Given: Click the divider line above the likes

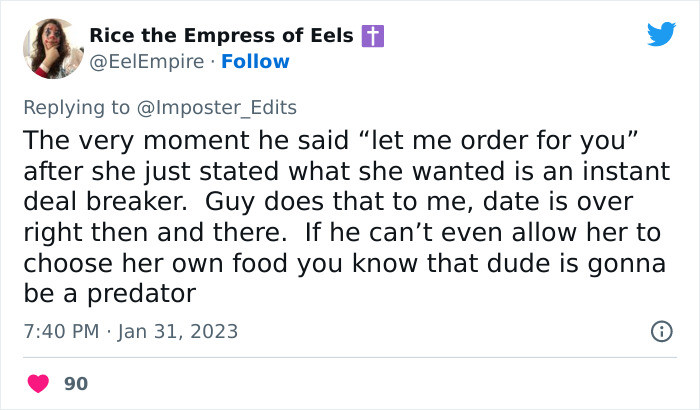Looking at the screenshot, I should click(x=350, y=357).
